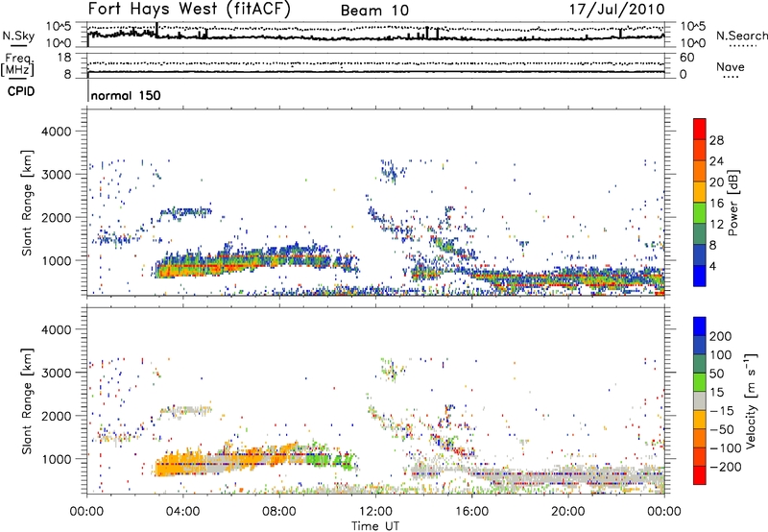The height and width of the screenshot is (532, 768).
Task: Click the scatter band at 2100 km near 04:00 in power panel
Action: pyautogui.click(x=185, y=212)
